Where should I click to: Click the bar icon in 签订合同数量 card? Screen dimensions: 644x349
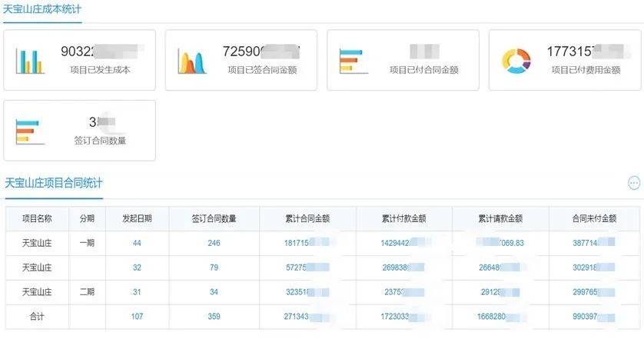point(31,131)
